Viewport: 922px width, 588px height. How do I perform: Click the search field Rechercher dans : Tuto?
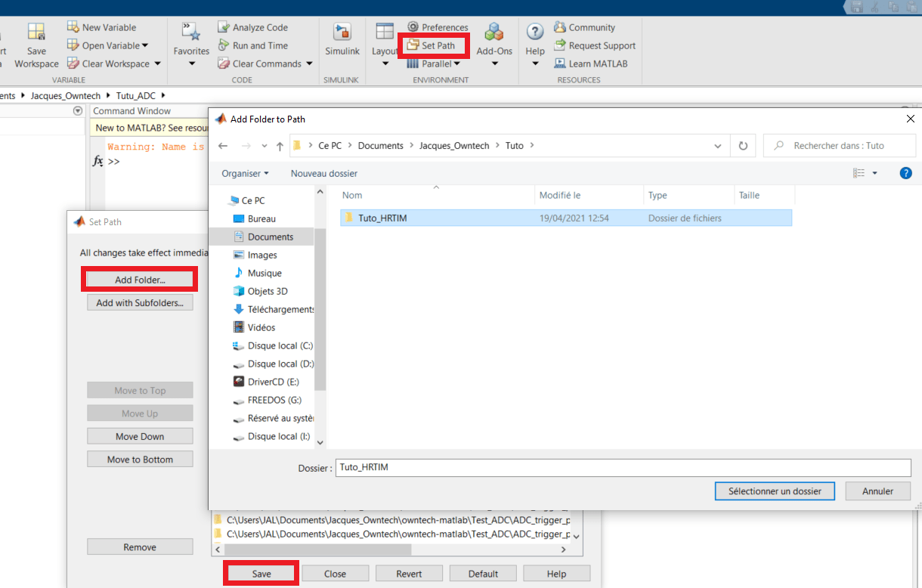839,146
